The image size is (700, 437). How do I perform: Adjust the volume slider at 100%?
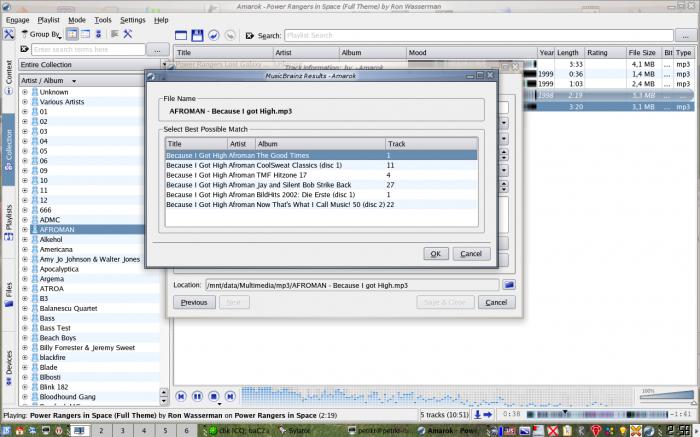coord(667,396)
